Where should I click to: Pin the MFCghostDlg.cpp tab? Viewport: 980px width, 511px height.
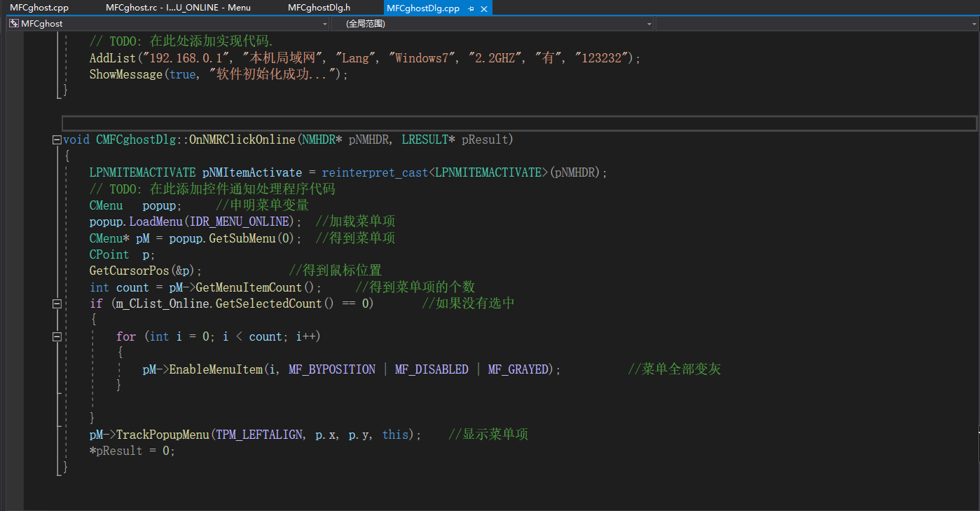click(471, 8)
